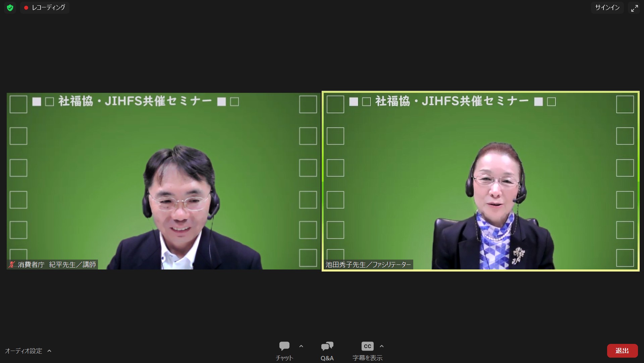Click the green encryption shield icon
644x363 pixels.
pos(10,8)
